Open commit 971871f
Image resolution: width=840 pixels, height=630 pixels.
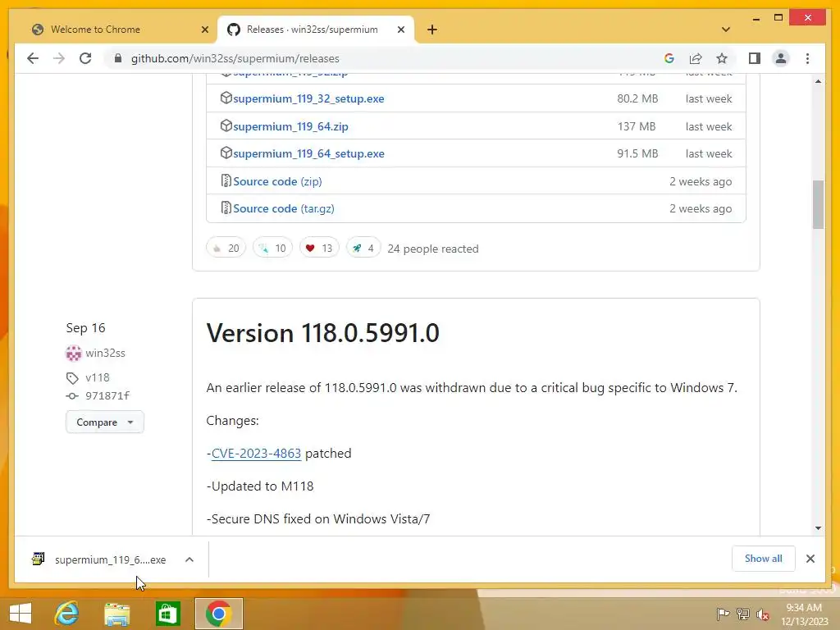pyautogui.click(x=107, y=396)
